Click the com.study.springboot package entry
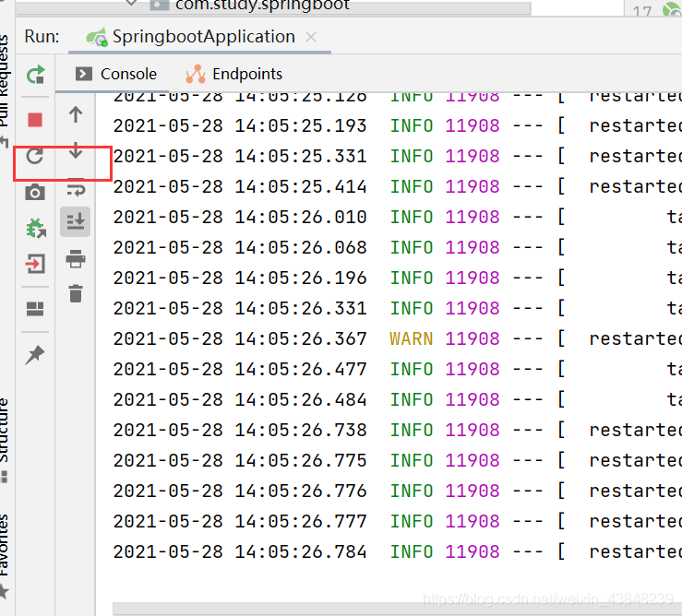682x616 pixels. (x=262, y=6)
